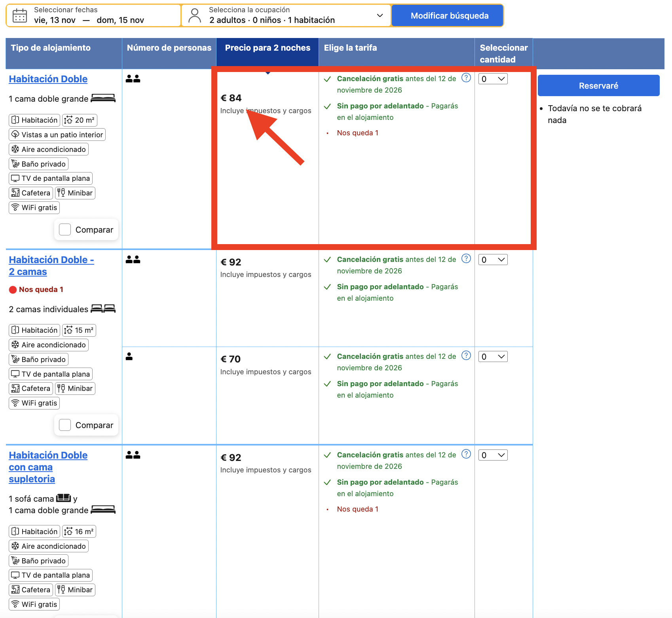
Task: Tick Comparar checkbox for the 2 camas room
Action: point(65,425)
